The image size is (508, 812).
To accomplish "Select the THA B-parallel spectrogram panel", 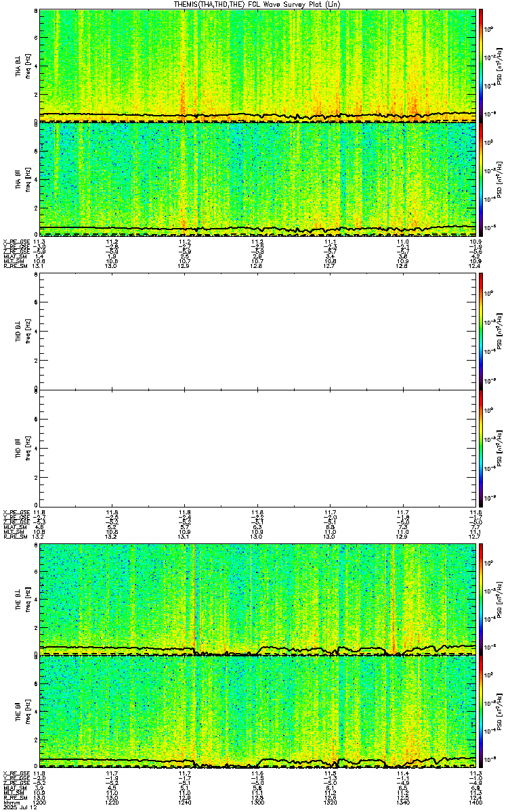I will [257, 179].
